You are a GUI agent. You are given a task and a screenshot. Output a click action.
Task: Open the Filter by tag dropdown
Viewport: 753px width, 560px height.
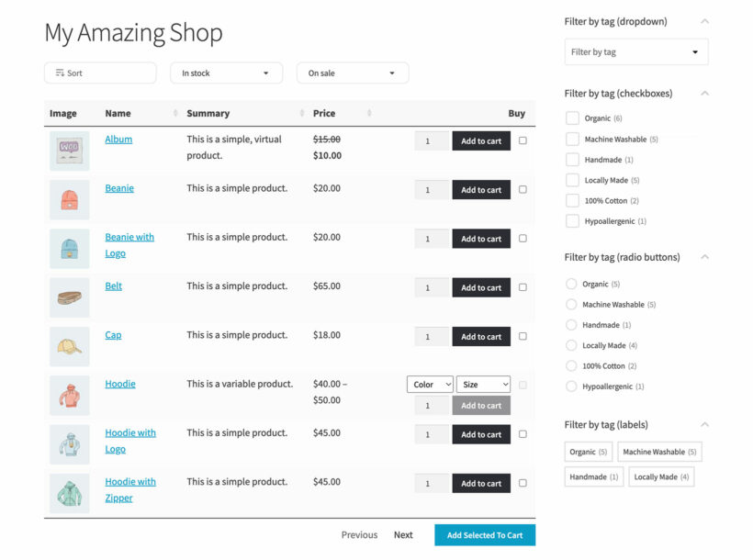coord(635,51)
